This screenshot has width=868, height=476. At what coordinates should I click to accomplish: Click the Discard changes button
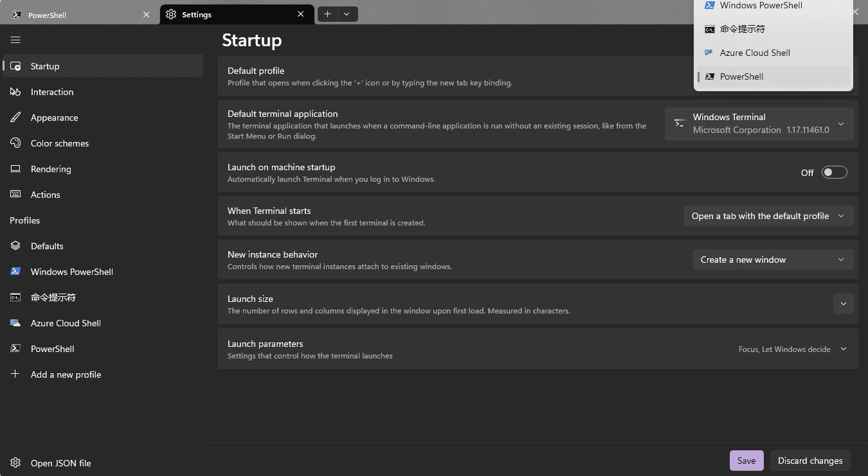click(810, 461)
